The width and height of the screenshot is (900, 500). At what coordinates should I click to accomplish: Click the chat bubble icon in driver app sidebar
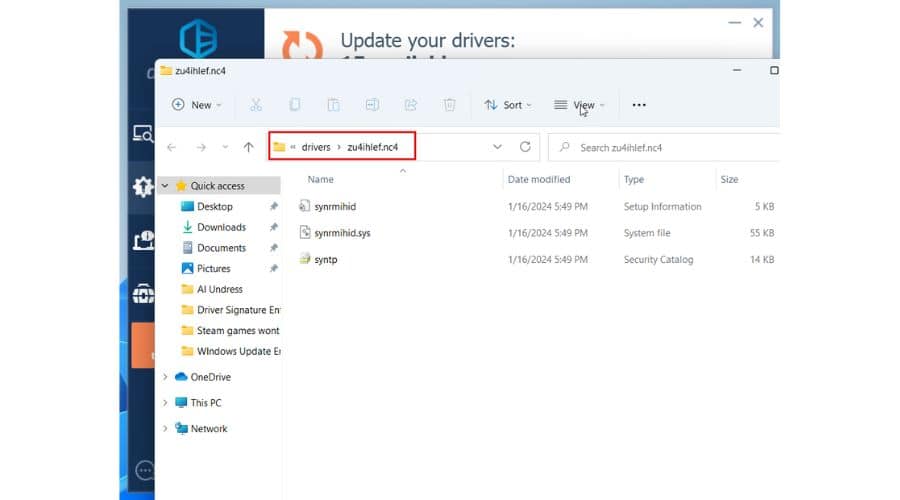[145, 470]
